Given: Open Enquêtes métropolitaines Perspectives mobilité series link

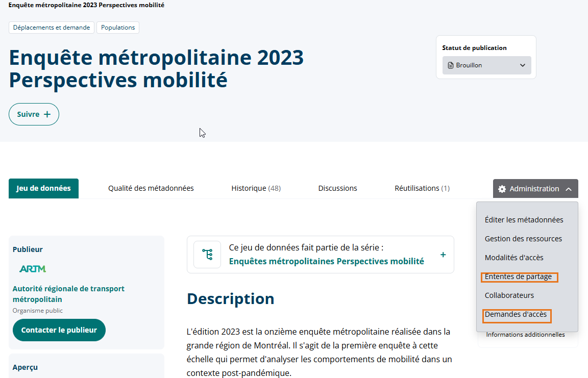Looking at the screenshot, I should click(326, 261).
